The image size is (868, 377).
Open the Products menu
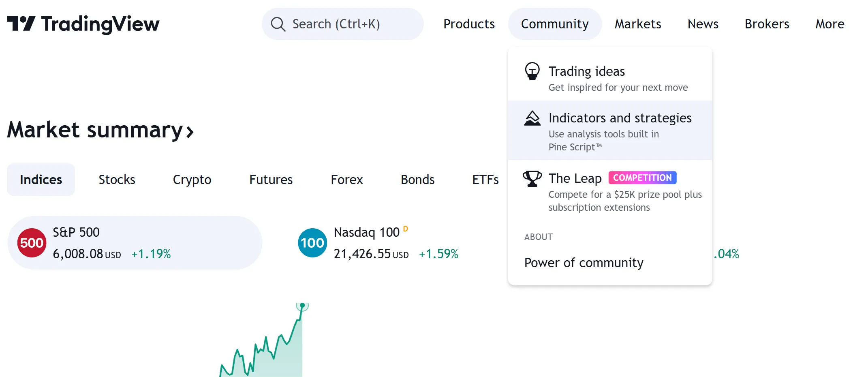pos(469,24)
